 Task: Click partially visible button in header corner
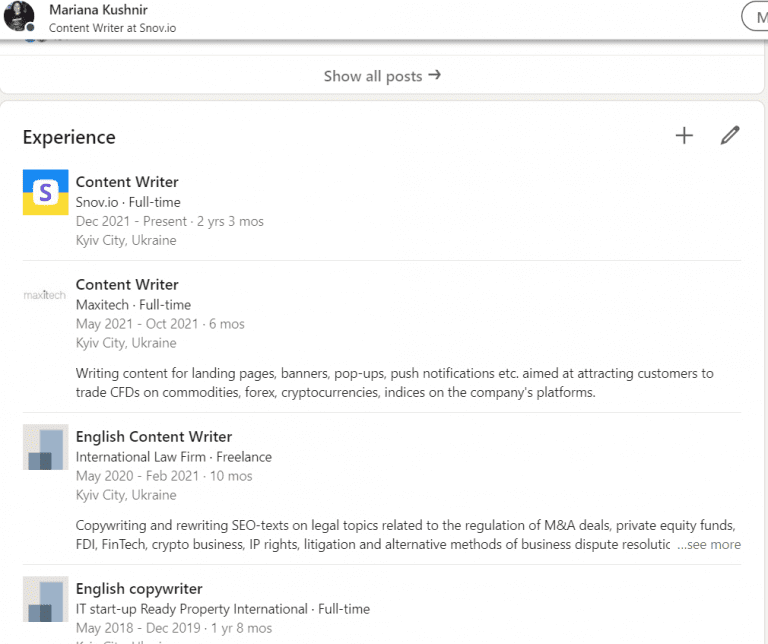coord(755,17)
